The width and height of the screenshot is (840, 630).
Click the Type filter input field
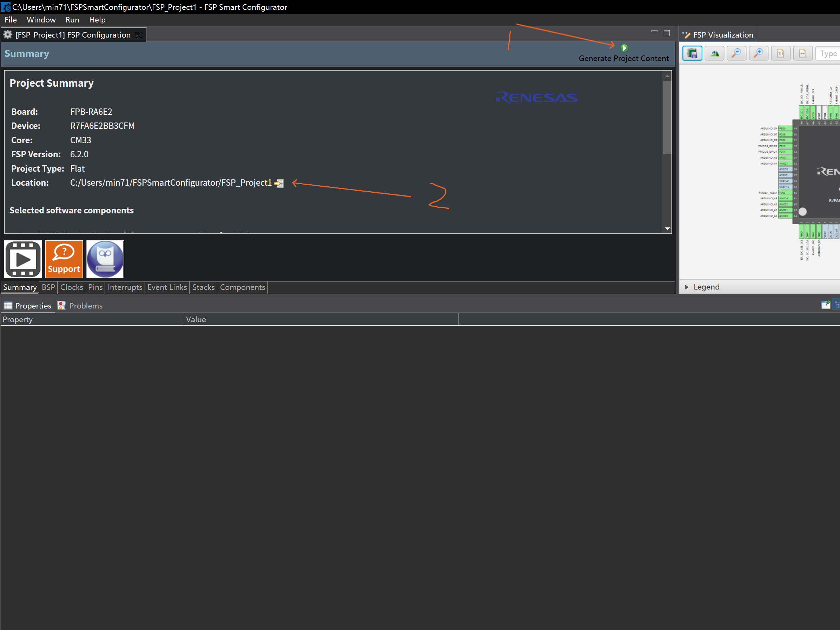tap(828, 54)
